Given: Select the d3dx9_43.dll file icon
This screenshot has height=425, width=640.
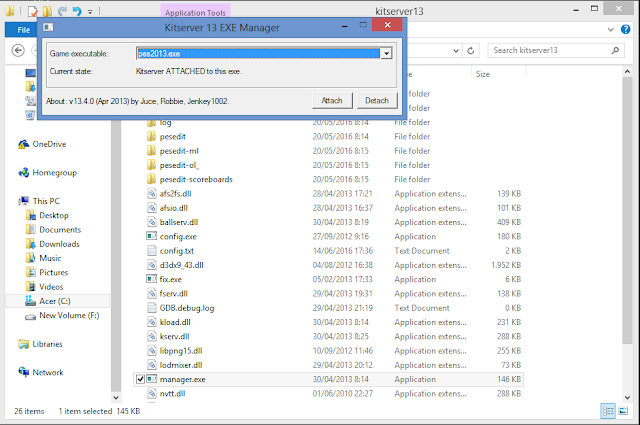Looking at the screenshot, I should (152, 265).
